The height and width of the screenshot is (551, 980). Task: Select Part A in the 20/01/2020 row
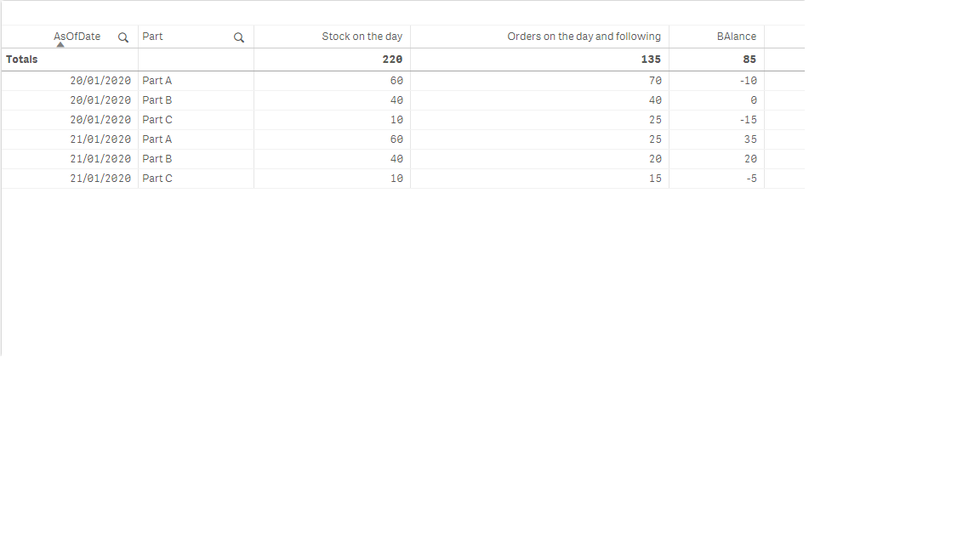point(157,80)
